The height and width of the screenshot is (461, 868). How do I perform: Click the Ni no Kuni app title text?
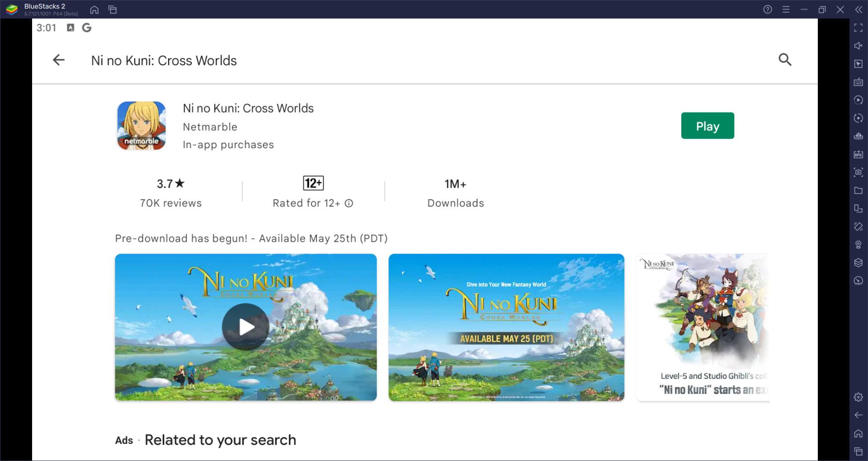click(248, 108)
